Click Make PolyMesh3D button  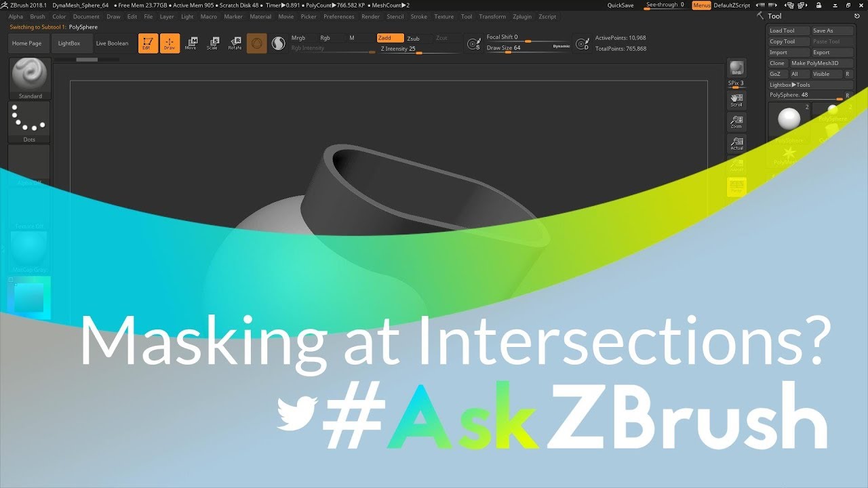pyautogui.click(x=821, y=63)
